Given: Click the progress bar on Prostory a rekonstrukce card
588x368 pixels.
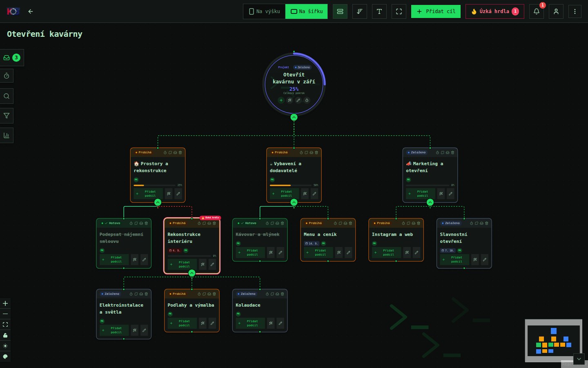Looking at the screenshot, I should (155, 185).
